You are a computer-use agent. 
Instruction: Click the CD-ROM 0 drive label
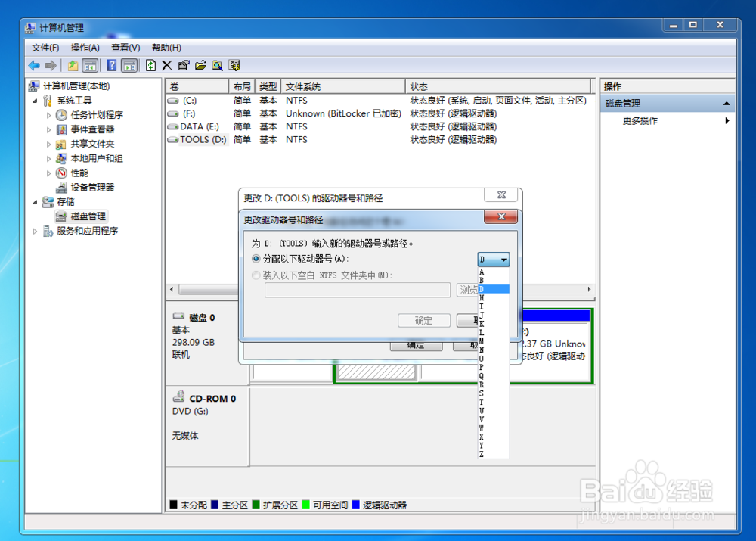pyautogui.click(x=212, y=399)
